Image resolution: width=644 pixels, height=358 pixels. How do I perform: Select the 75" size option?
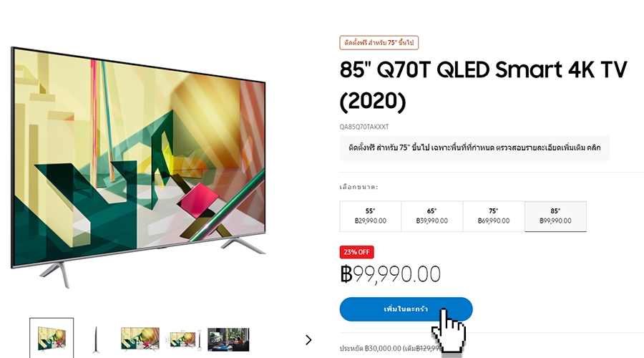coord(494,216)
